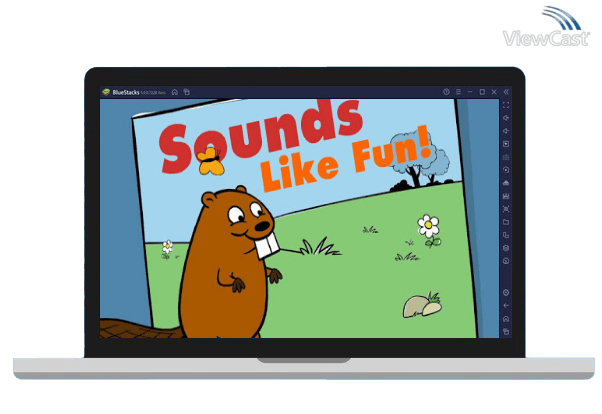Go back using sidebar arrow icon
Viewport: 602px width, 414px height.
[x=506, y=306]
